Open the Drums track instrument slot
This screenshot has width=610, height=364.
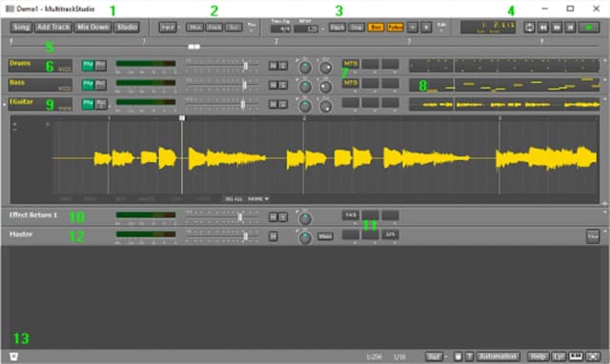pyautogui.click(x=351, y=64)
